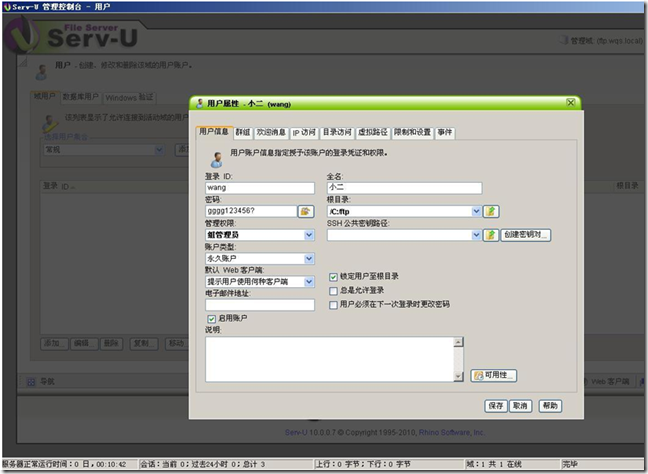Toggle the 启用帐户 checkbox
Viewport: 648px width, 474px height.
211,318
